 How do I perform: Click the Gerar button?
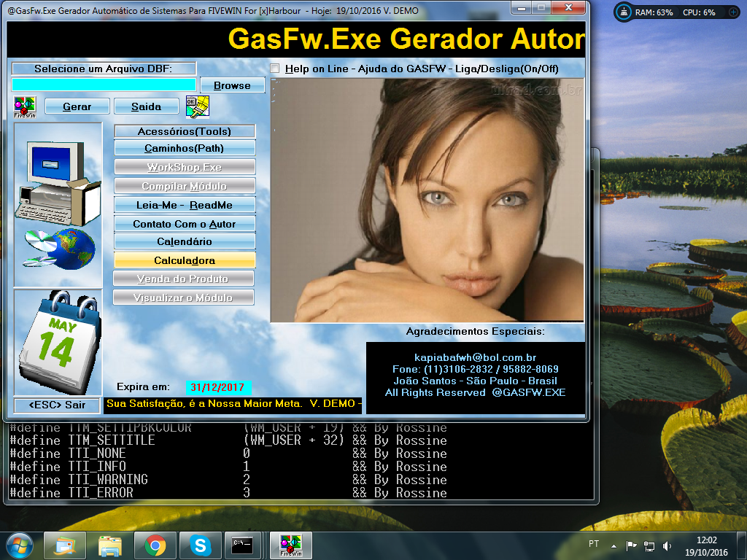pos(77,106)
